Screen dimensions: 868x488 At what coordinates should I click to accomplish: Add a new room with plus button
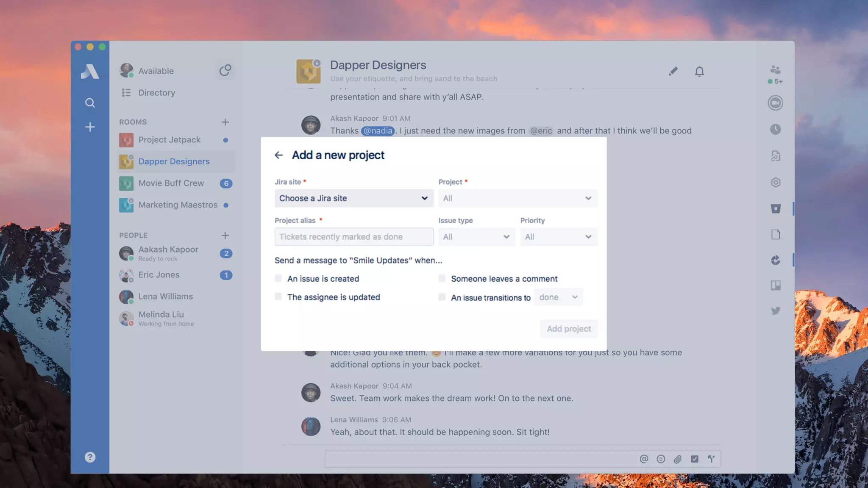[x=225, y=122]
